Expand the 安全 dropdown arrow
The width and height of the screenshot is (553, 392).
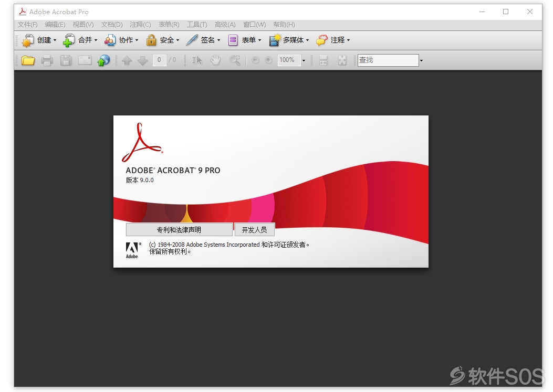[178, 40]
